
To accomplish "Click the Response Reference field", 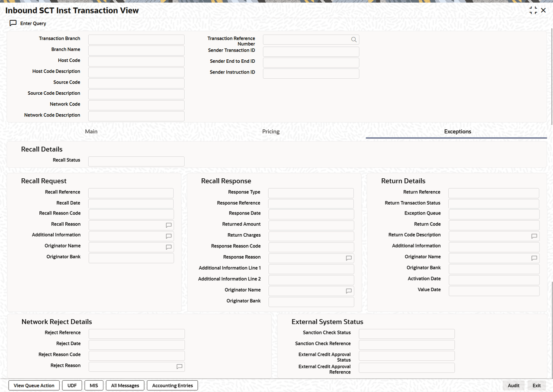I will [311, 204].
